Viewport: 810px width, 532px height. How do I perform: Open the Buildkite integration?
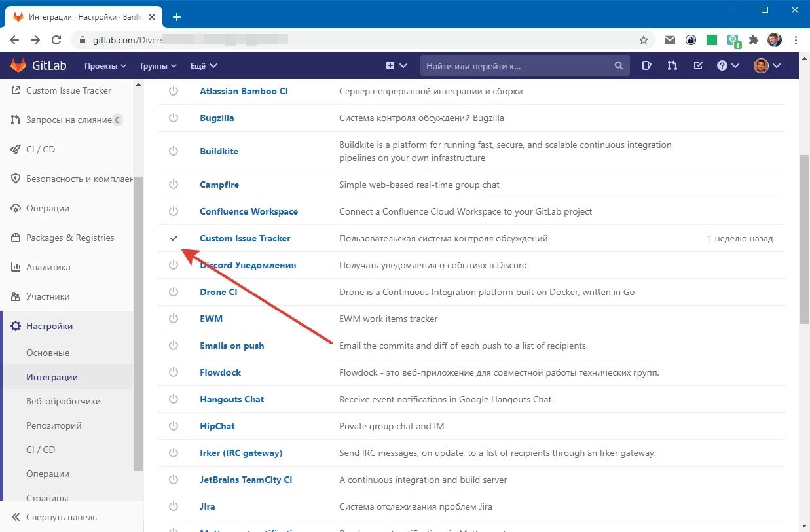(x=219, y=151)
